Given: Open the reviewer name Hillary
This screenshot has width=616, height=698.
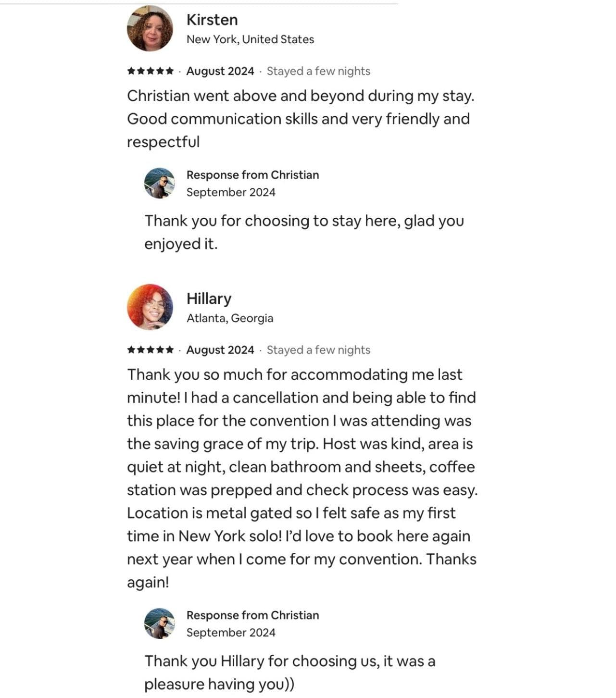Looking at the screenshot, I should point(209,299).
